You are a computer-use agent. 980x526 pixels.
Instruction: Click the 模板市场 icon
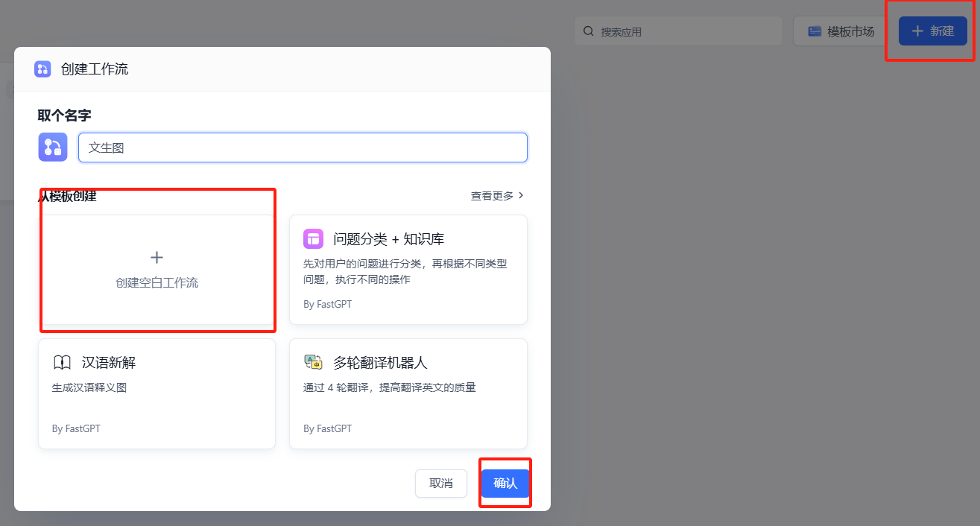click(815, 31)
